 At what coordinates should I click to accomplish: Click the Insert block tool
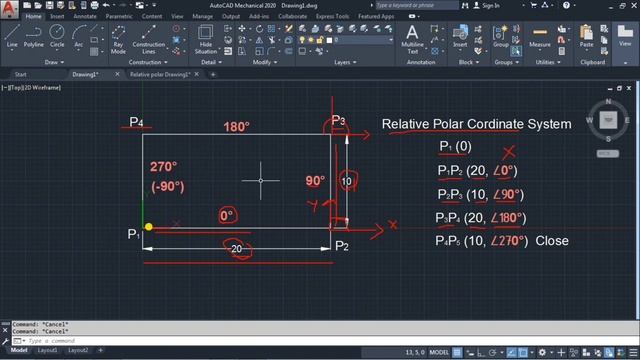tap(460, 36)
